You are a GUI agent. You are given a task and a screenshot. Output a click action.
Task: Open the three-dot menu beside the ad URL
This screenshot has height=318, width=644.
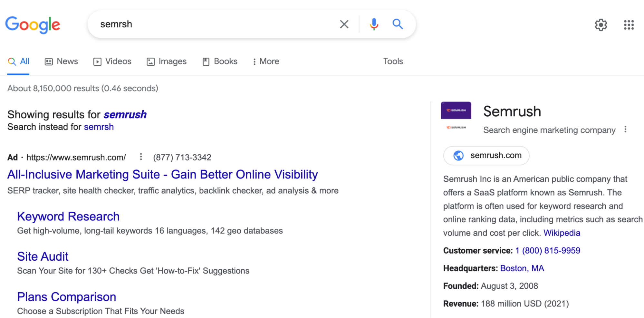click(141, 157)
